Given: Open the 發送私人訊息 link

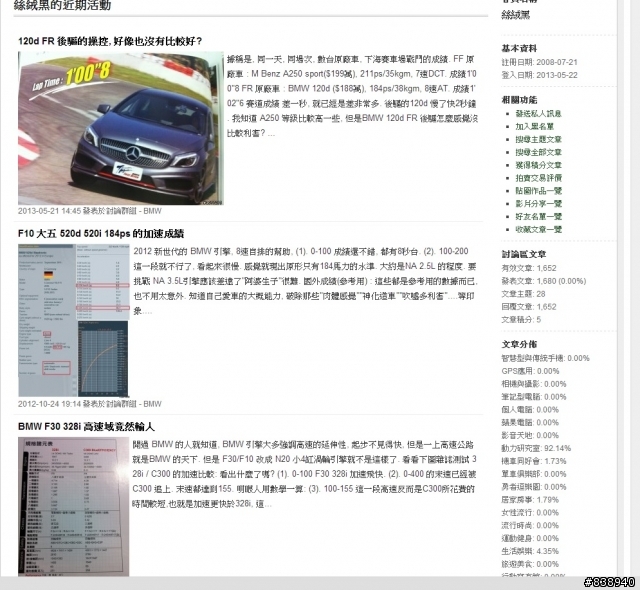Looking at the screenshot, I should 538,113.
